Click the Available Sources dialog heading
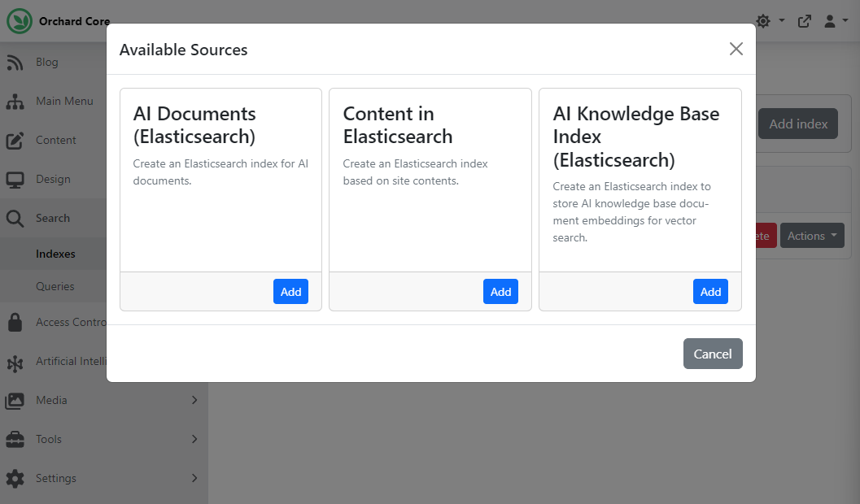860x504 pixels. pyautogui.click(x=183, y=50)
